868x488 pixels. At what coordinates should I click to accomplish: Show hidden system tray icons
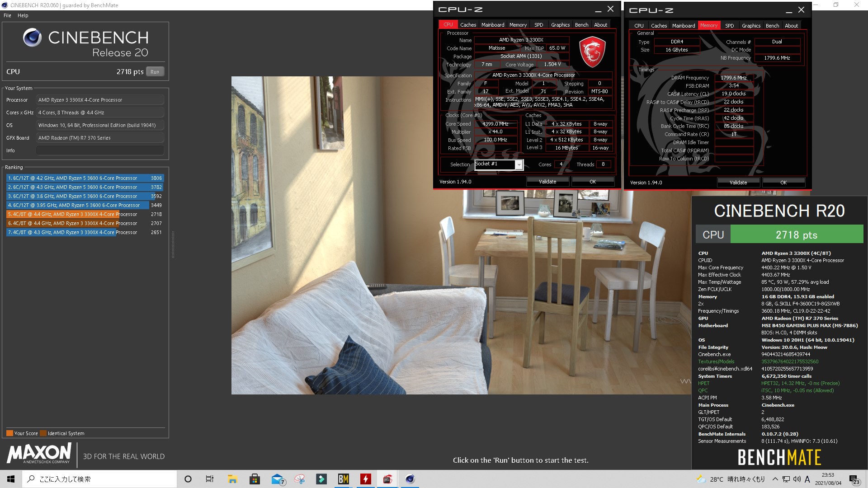pyautogui.click(x=775, y=479)
